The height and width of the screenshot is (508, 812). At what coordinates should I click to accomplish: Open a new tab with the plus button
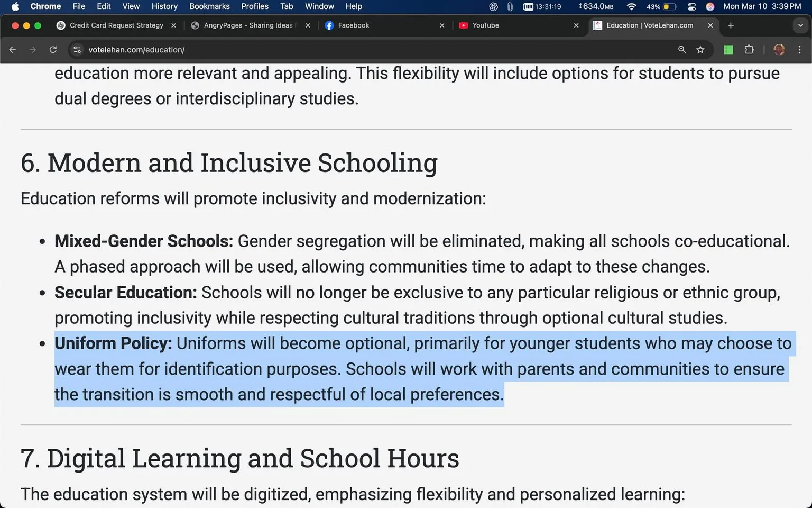click(x=731, y=25)
